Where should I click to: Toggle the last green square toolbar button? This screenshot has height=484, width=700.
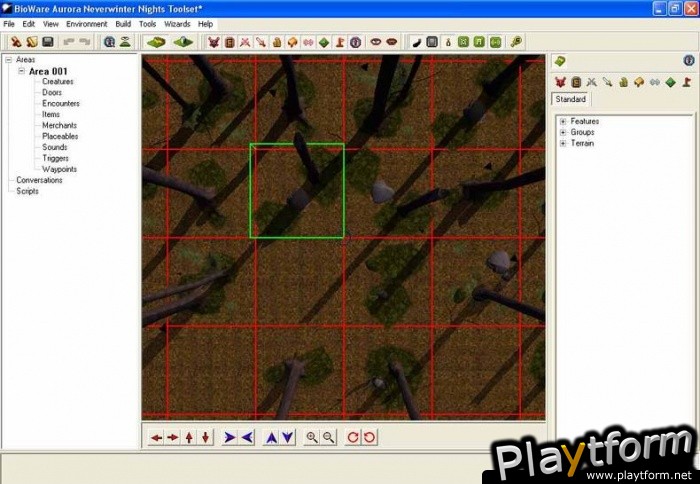pos(496,42)
